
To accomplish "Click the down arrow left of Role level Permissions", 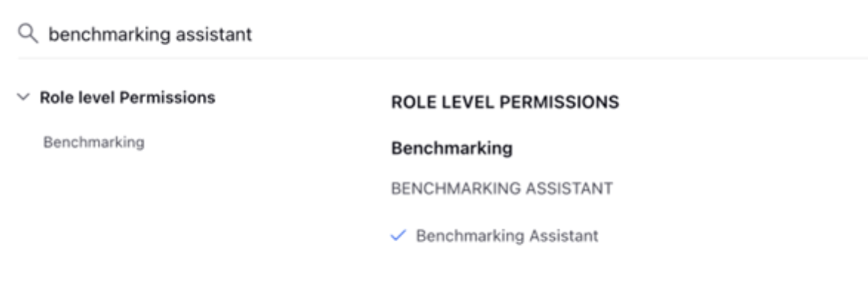I will click(x=23, y=98).
